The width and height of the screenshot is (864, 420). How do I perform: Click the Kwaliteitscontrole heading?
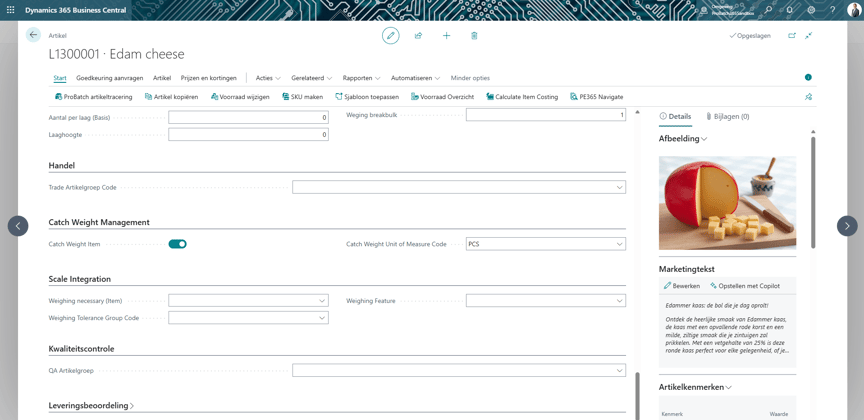[82, 349]
